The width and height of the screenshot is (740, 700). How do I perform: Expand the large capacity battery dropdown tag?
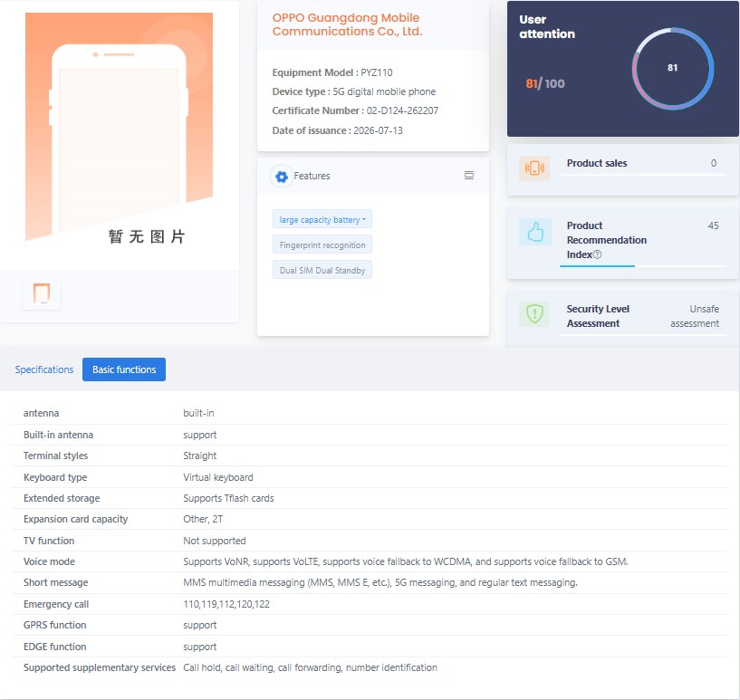pyautogui.click(x=322, y=219)
